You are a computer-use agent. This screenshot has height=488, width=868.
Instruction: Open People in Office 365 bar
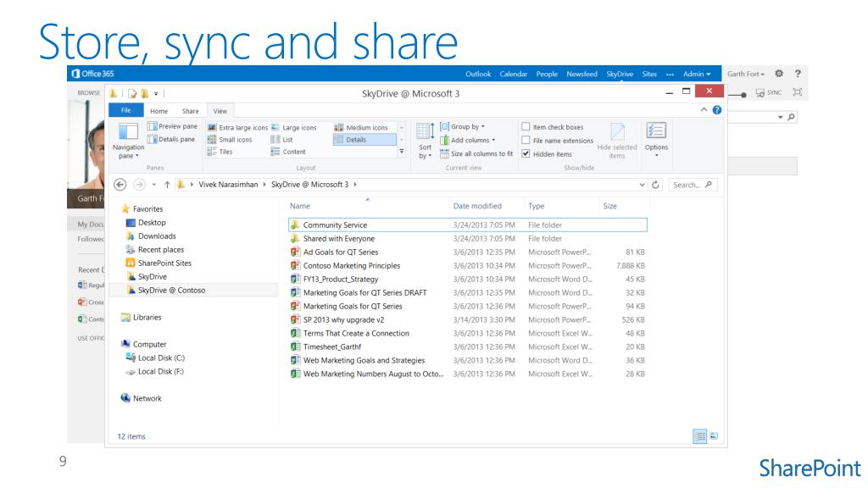pyautogui.click(x=547, y=74)
